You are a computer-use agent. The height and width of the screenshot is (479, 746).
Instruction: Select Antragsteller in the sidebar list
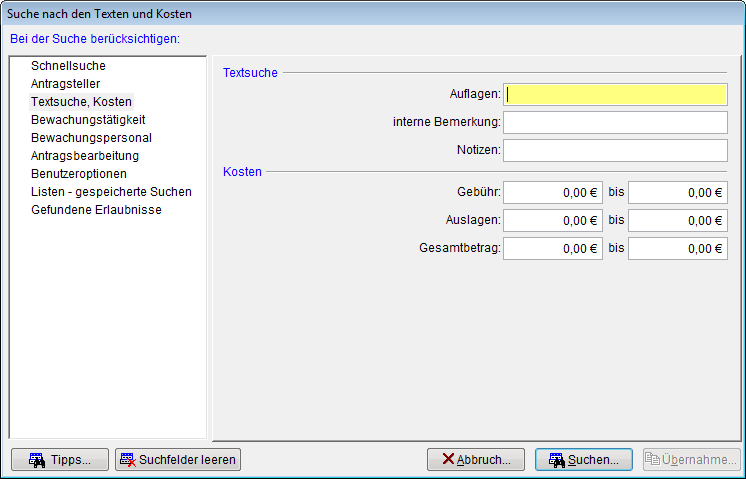(x=65, y=84)
